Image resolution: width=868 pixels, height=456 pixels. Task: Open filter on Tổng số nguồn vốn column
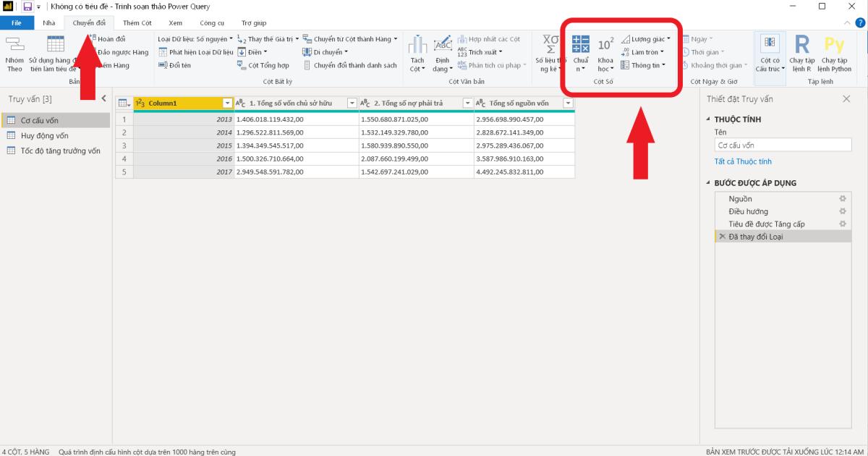(x=568, y=104)
